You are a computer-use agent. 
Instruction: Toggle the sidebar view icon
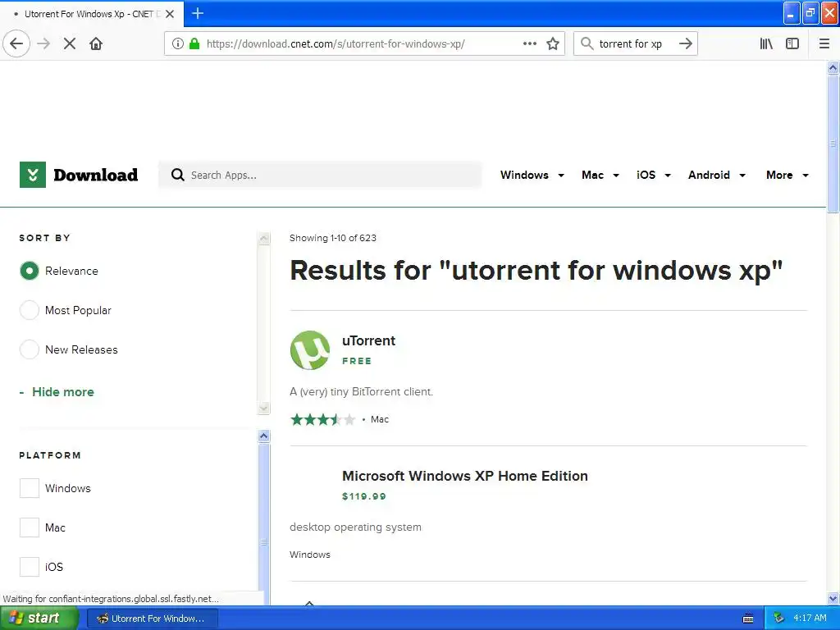[x=792, y=43]
